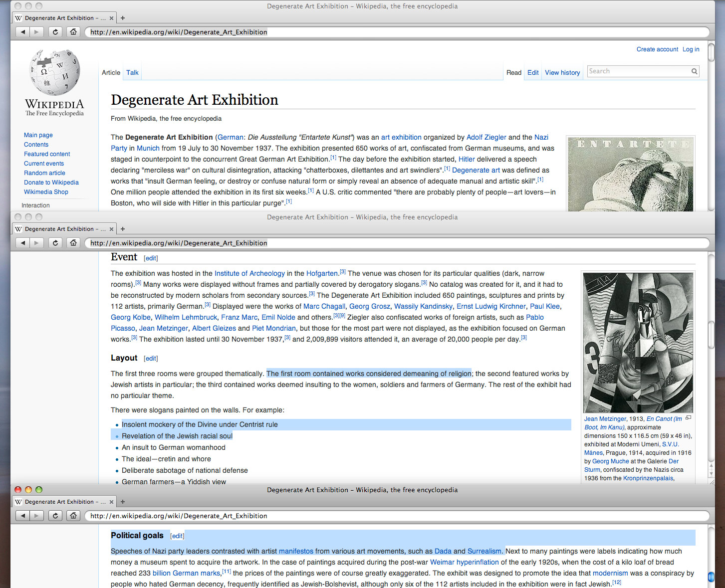This screenshot has height=588, width=725.
Task: Focus the Wikipedia Search field
Action: pos(639,71)
